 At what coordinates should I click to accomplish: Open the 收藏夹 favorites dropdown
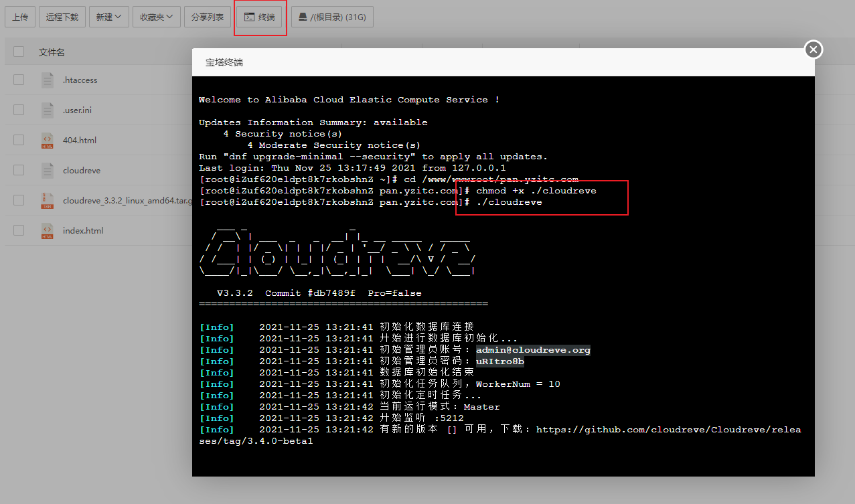click(x=156, y=17)
